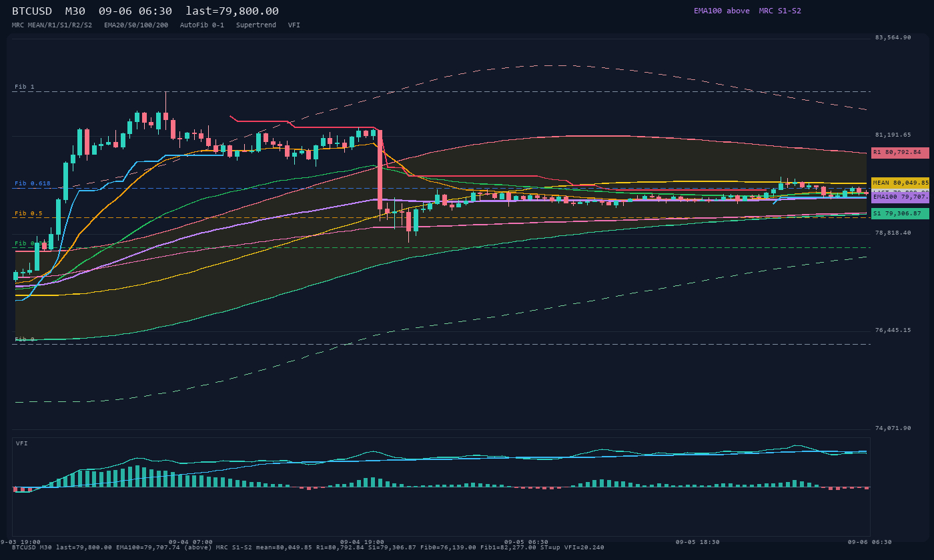
Task: Click the bottom status line summary text
Action: click(x=308, y=547)
